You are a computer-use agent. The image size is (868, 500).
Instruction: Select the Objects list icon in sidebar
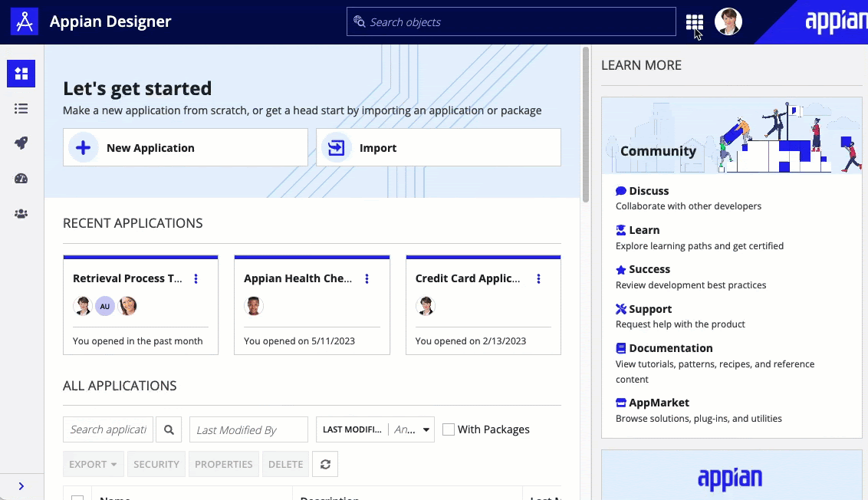[x=21, y=109]
